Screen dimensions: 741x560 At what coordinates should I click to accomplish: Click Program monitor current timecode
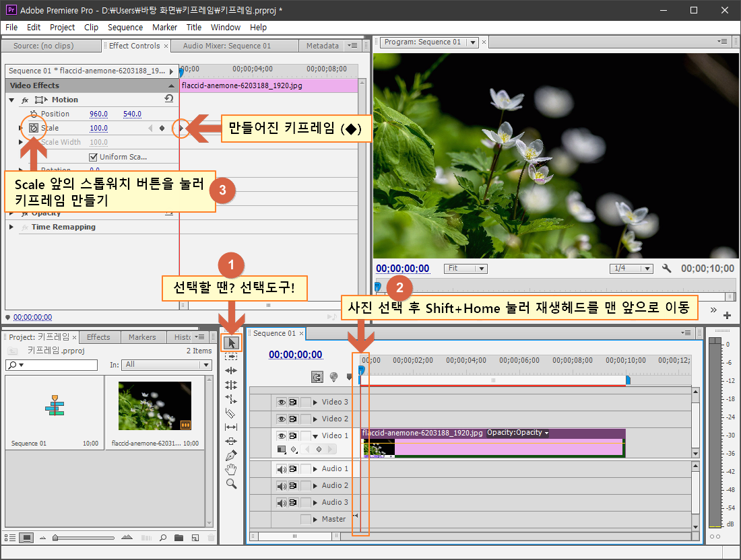(403, 269)
